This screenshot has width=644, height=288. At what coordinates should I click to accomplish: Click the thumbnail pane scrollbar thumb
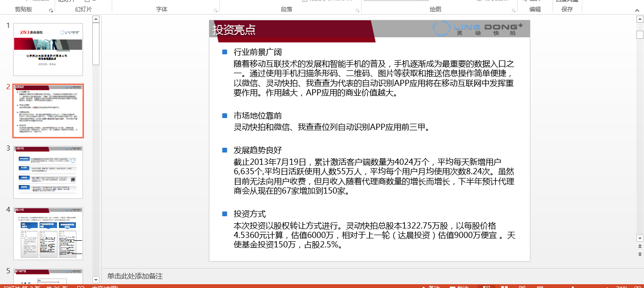[96, 44]
